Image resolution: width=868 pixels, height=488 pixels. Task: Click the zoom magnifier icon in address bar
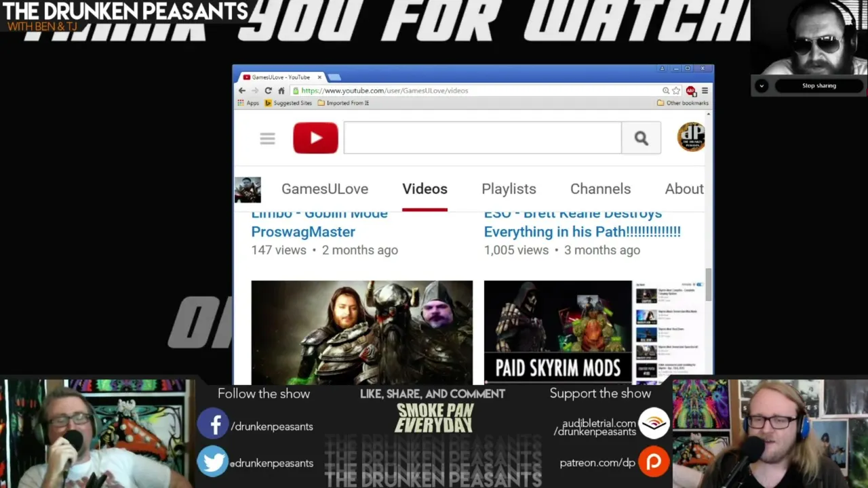pos(666,91)
